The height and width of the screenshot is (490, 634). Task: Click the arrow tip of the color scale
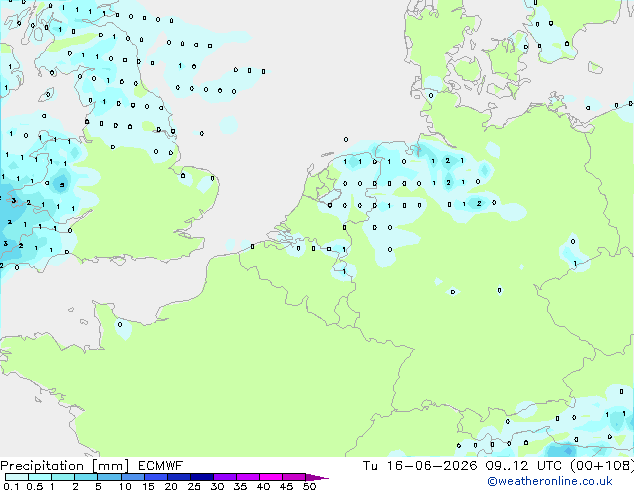(317, 477)
